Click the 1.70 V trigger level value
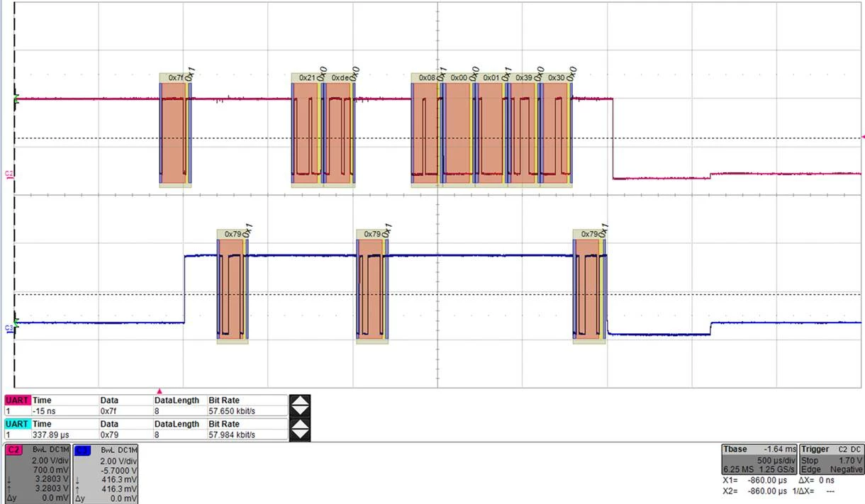 tap(851, 460)
